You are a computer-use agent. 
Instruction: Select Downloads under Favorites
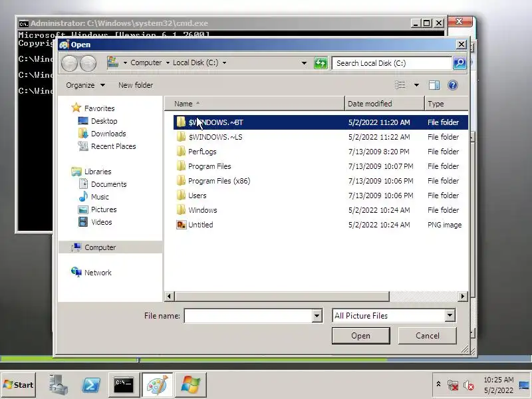pos(102,134)
